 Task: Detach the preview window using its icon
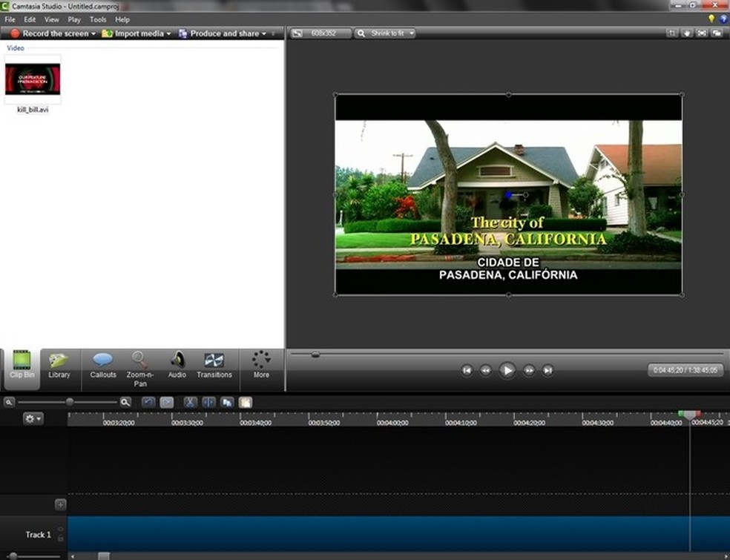[716, 33]
